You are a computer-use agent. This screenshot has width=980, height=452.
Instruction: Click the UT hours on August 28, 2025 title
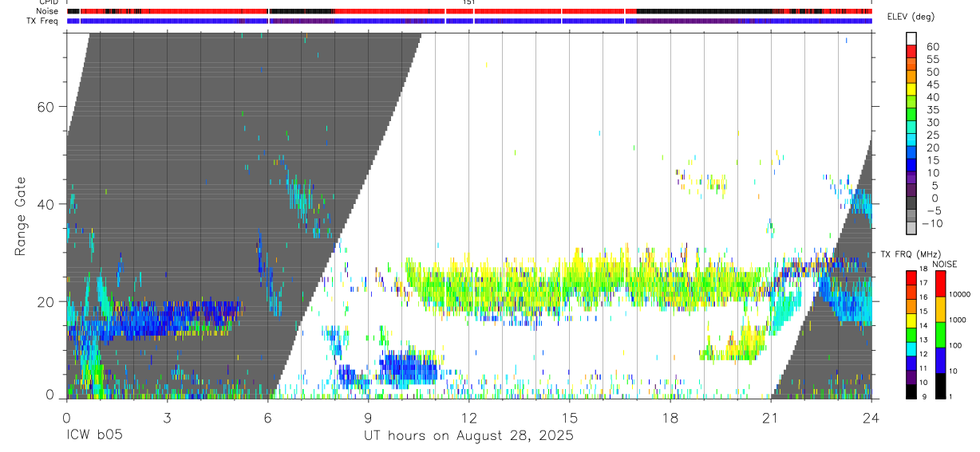pos(468,436)
